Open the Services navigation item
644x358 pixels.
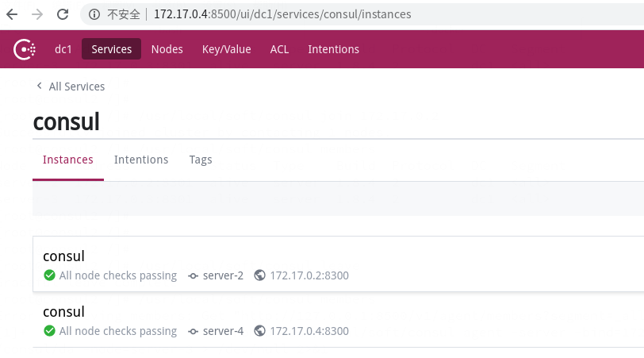click(x=111, y=49)
